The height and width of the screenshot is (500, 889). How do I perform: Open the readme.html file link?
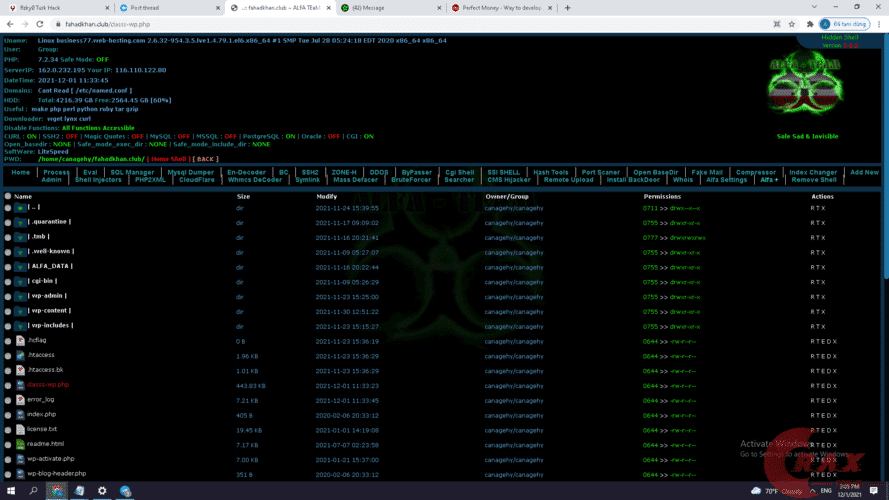point(45,444)
